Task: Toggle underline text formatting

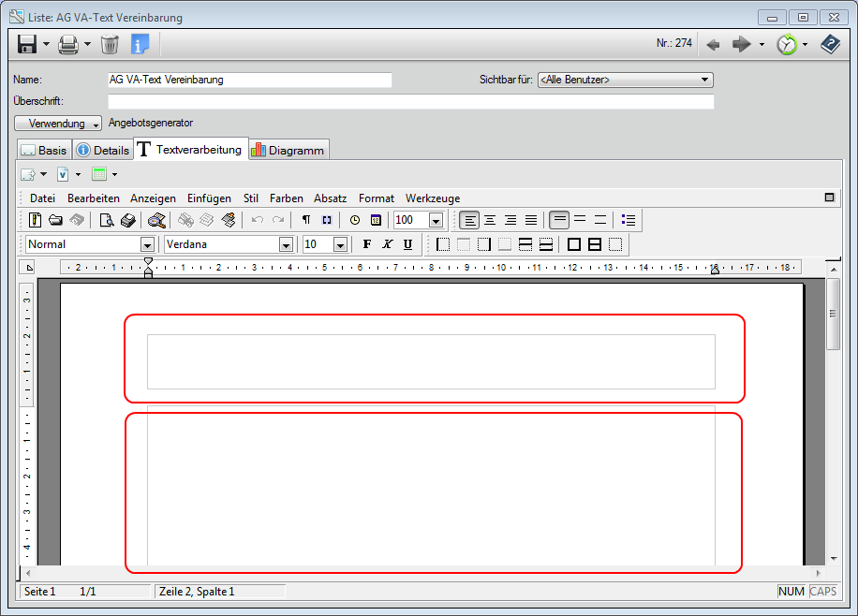Action: tap(407, 244)
